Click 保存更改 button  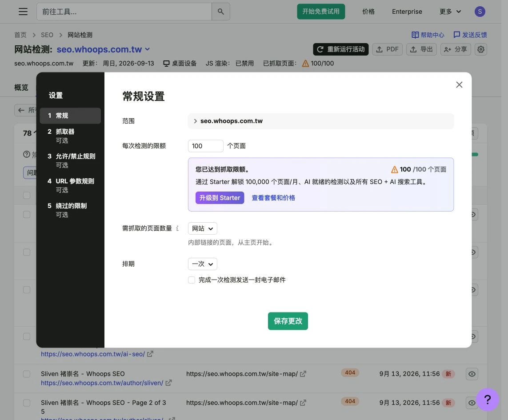point(288,321)
